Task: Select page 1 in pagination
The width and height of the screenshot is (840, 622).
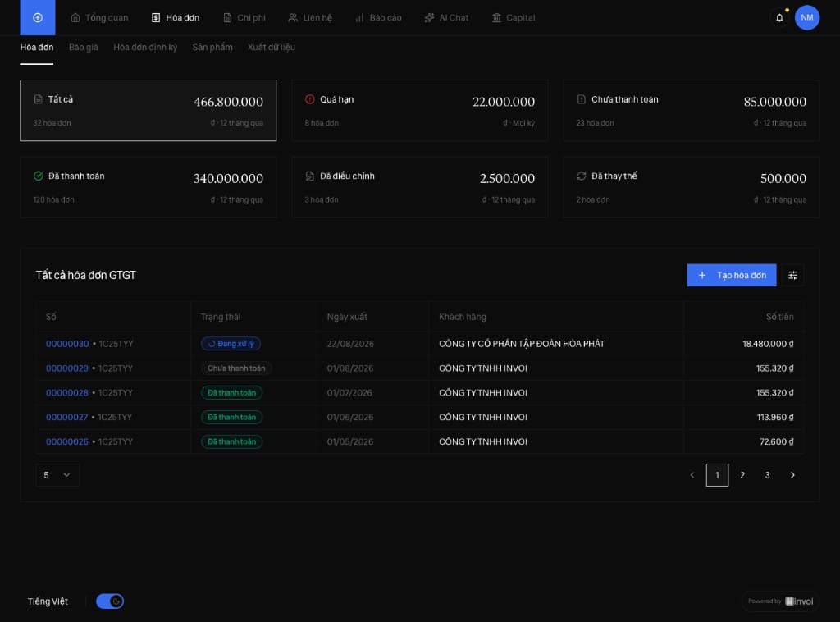Action: [717, 475]
